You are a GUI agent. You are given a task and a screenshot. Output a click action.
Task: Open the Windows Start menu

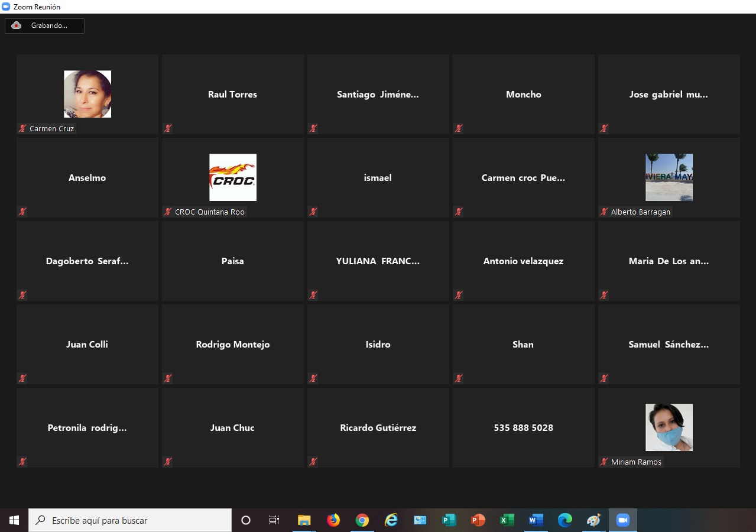click(x=14, y=520)
